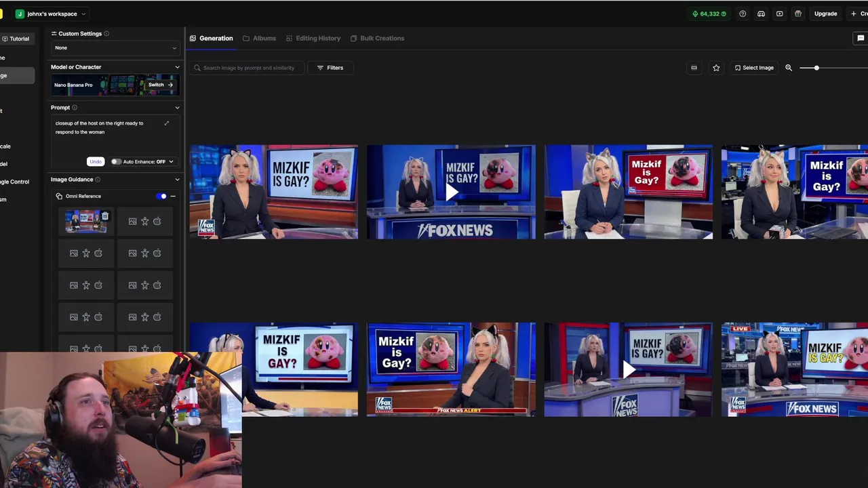The image size is (868, 488).
Task: Open the bottom-row LIVE image with yellow IS GAY? text
Action: click(795, 369)
